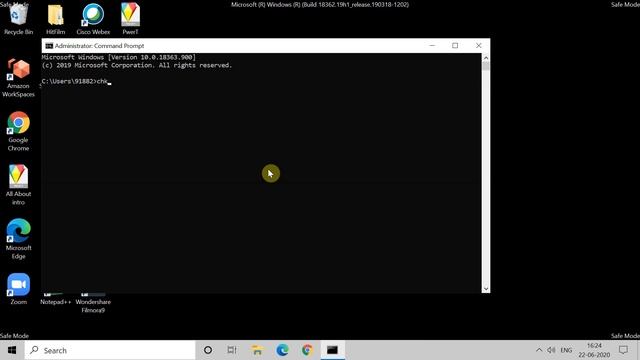Click the scrollbar up arrow in Command Prompt

[486, 58]
